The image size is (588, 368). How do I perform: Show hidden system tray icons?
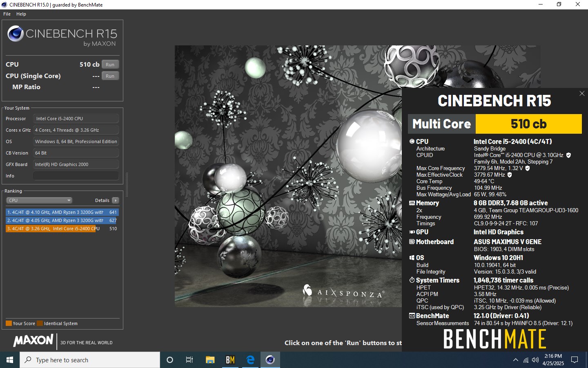click(x=516, y=360)
